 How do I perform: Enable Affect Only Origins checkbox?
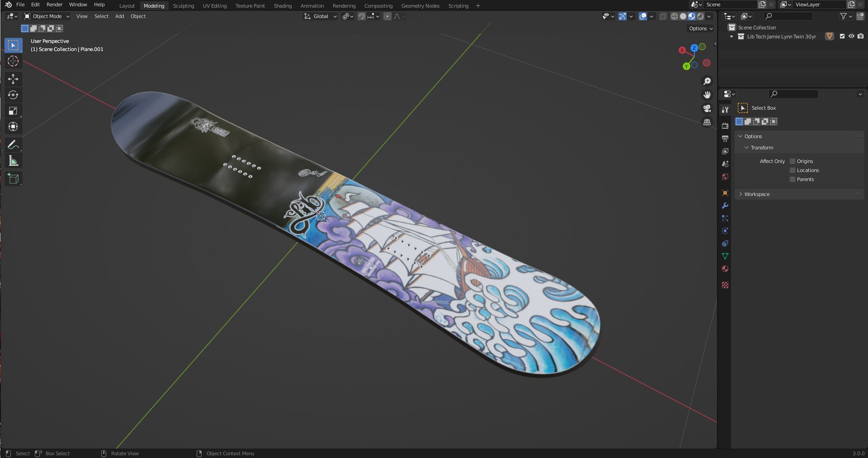793,161
